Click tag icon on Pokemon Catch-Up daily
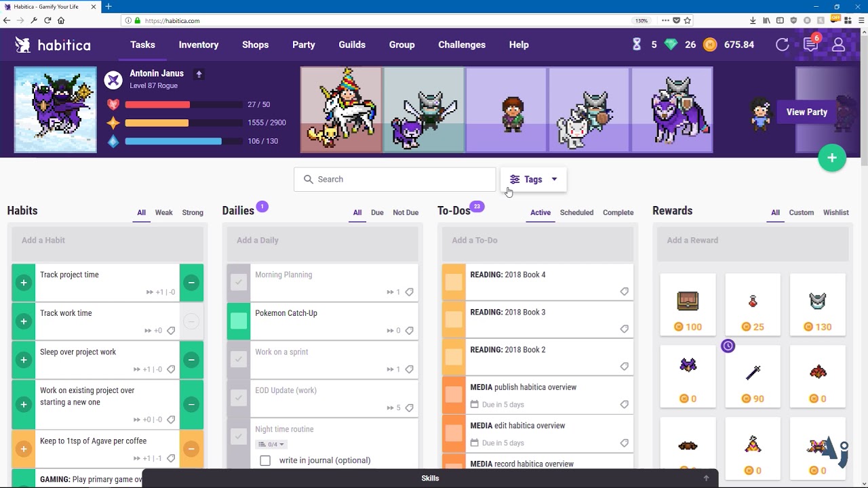This screenshot has height=488, width=868. click(x=410, y=331)
